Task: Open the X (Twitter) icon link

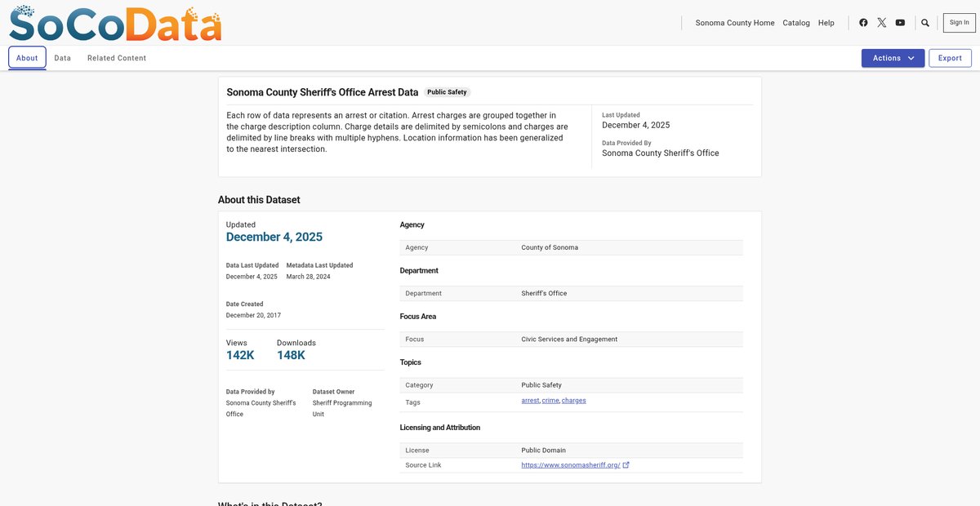Action: 882,23
